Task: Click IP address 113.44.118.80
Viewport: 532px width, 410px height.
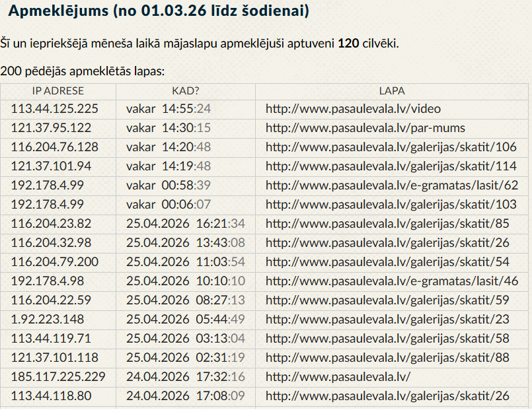Action: click(x=51, y=395)
